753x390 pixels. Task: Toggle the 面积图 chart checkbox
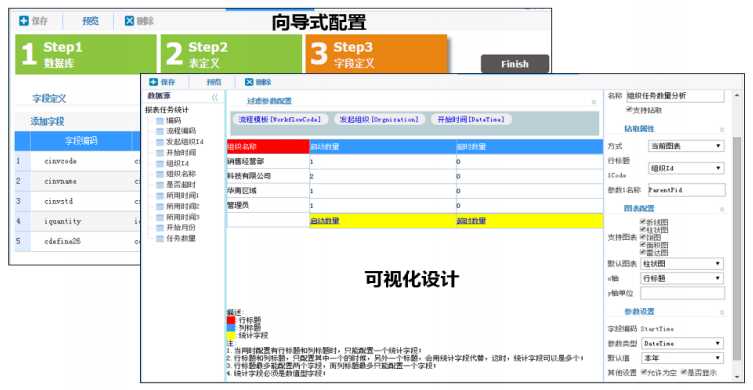point(643,244)
